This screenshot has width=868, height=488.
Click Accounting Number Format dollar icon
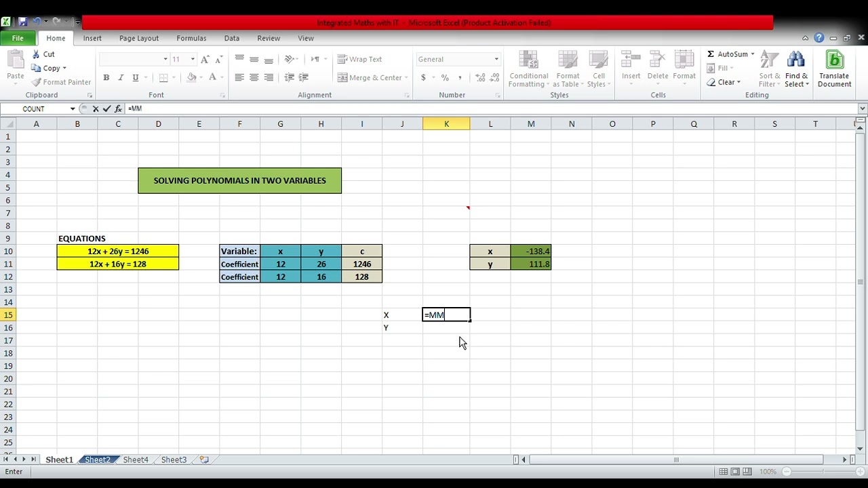pyautogui.click(x=423, y=77)
